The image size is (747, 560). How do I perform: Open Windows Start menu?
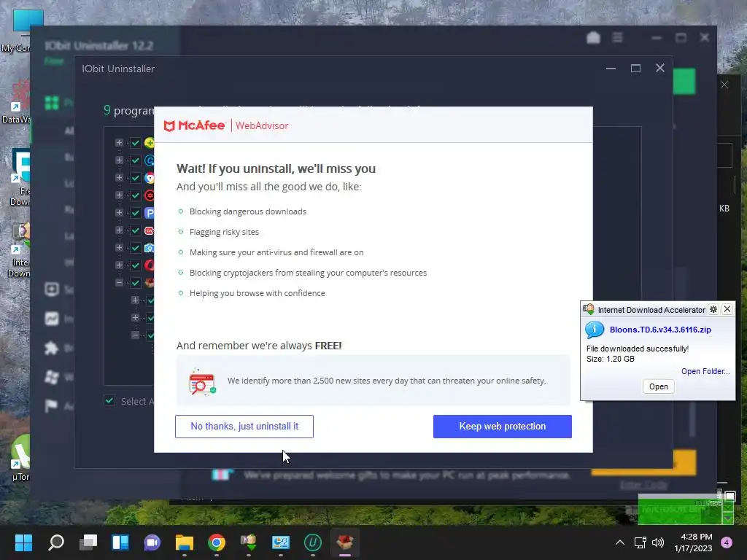coord(23,542)
